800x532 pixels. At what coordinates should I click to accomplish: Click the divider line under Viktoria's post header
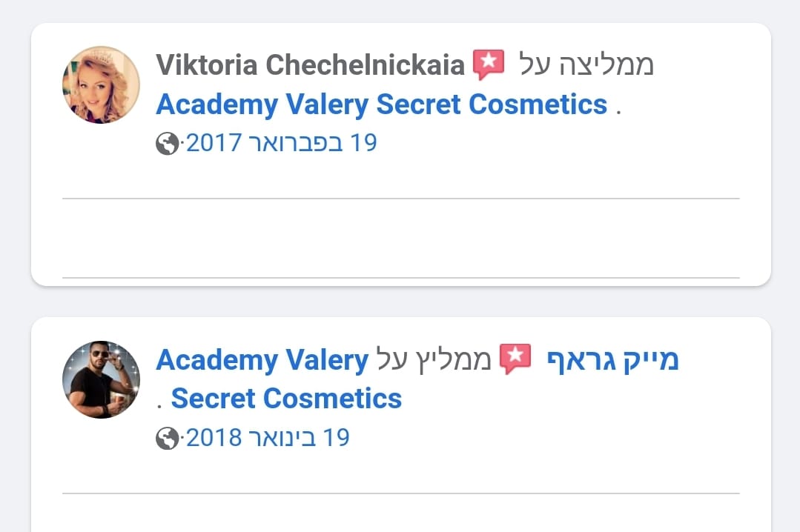pyautogui.click(x=400, y=199)
